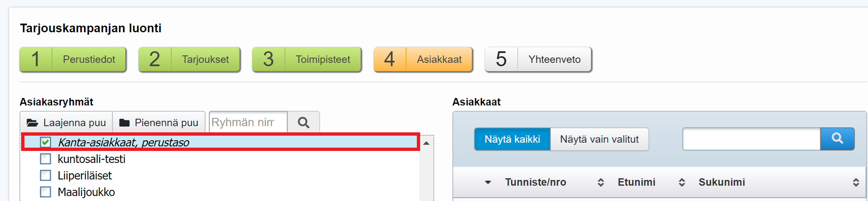Click the group name search magnifier icon
This screenshot has width=868, height=201.
(304, 122)
